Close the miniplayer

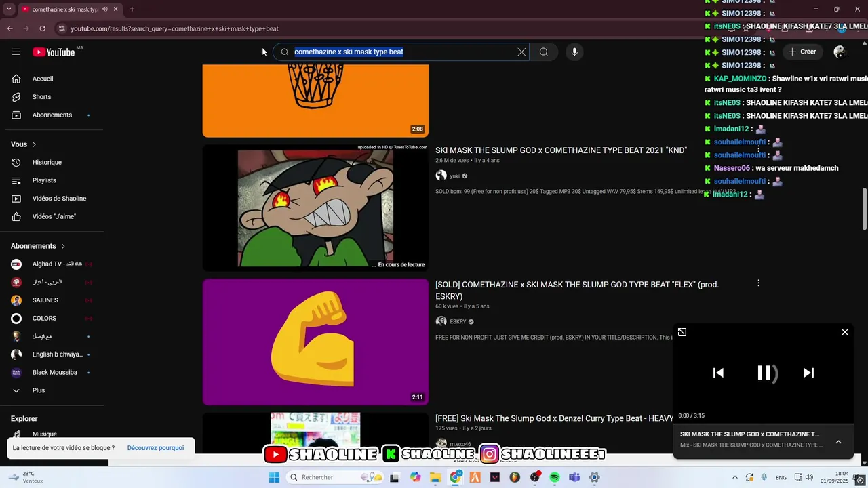click(845, 332)
